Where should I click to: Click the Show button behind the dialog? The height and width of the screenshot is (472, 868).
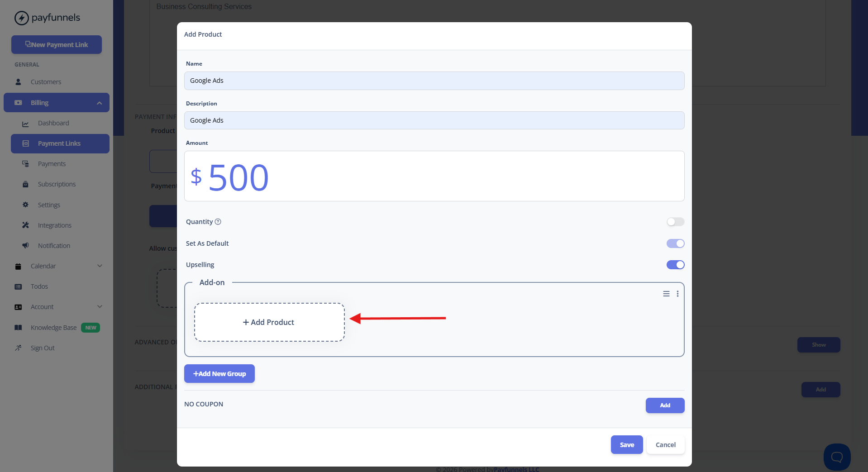click(819, 345)
